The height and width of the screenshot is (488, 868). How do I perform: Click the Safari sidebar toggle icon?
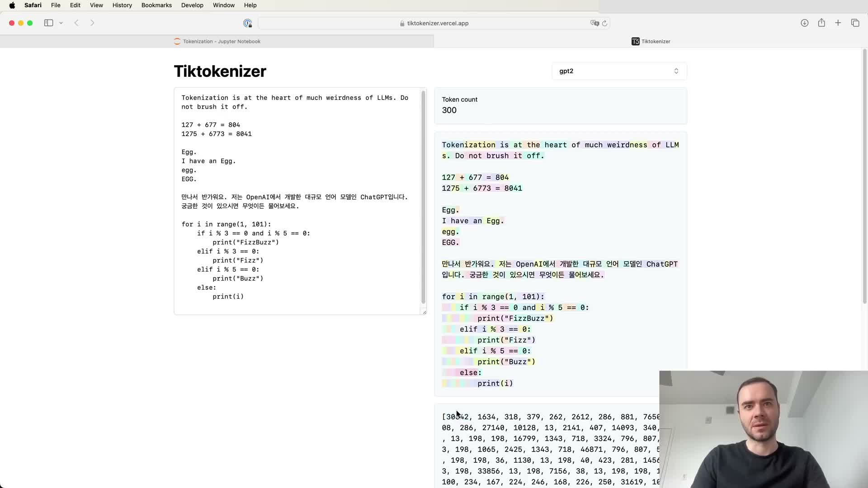48,23
